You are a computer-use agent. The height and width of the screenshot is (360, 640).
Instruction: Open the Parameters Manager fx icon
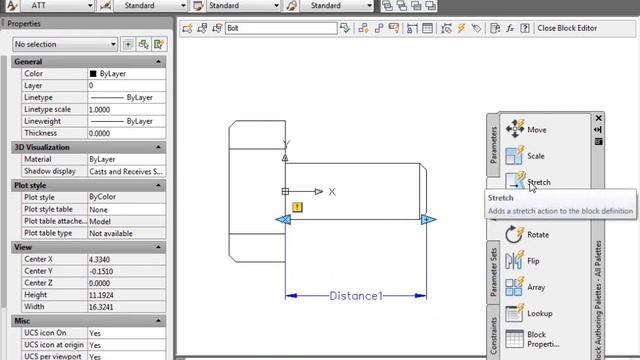[x=510, y=28]
